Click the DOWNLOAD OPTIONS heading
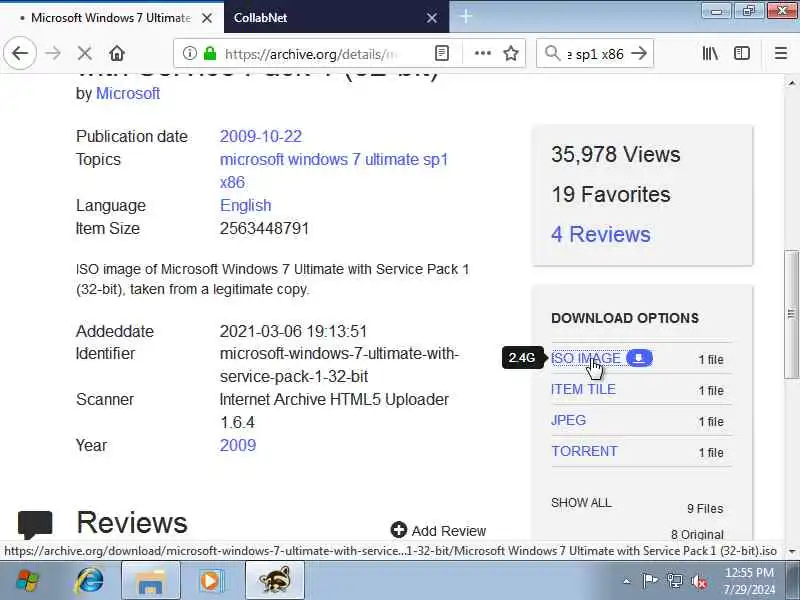 click(625, 318)
